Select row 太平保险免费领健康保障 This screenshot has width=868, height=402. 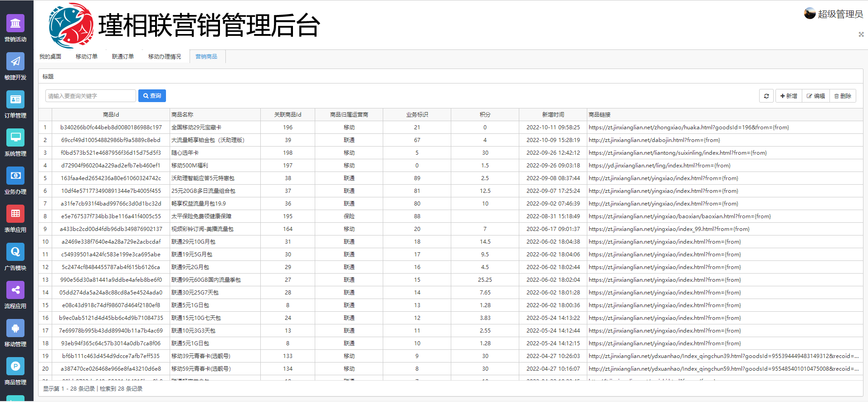(451, 216)
